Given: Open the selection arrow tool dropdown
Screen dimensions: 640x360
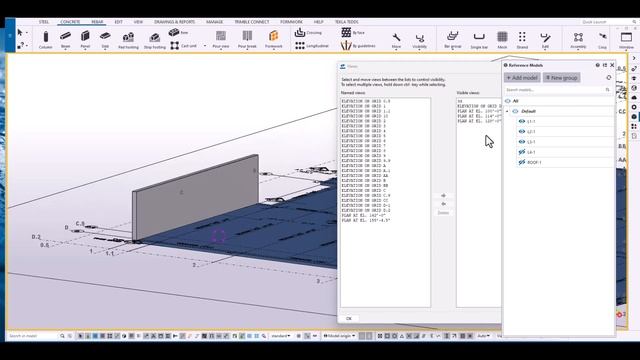Looking at the screenshot, I should click(x=27, y=33).
